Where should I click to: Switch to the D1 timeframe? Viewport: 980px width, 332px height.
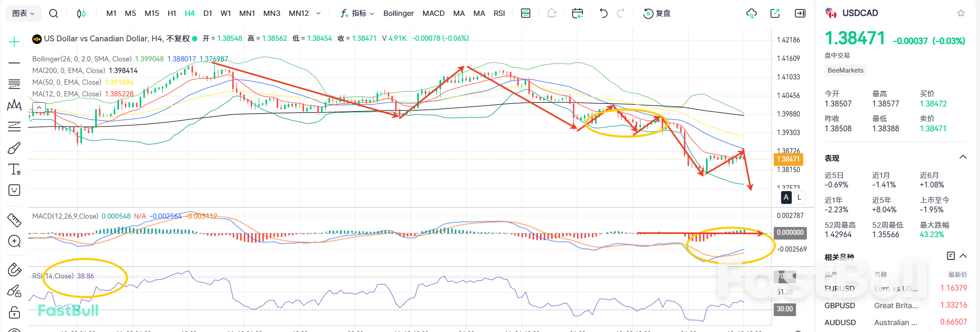[x=207, y=13]
